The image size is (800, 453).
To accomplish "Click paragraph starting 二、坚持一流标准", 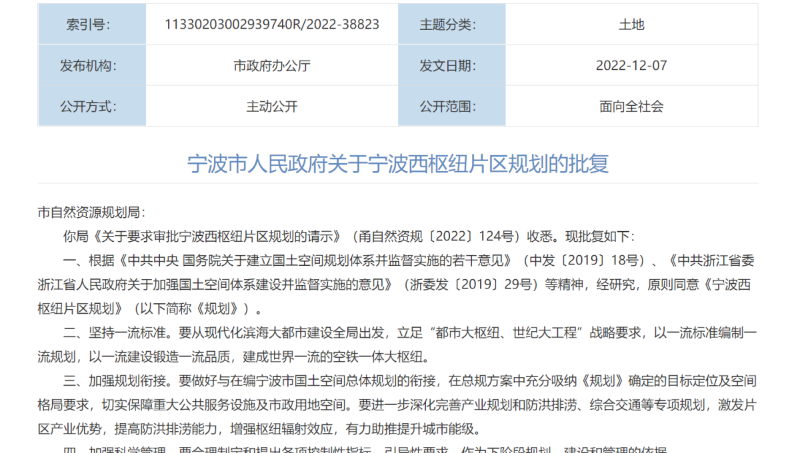I will click(397, 345).
